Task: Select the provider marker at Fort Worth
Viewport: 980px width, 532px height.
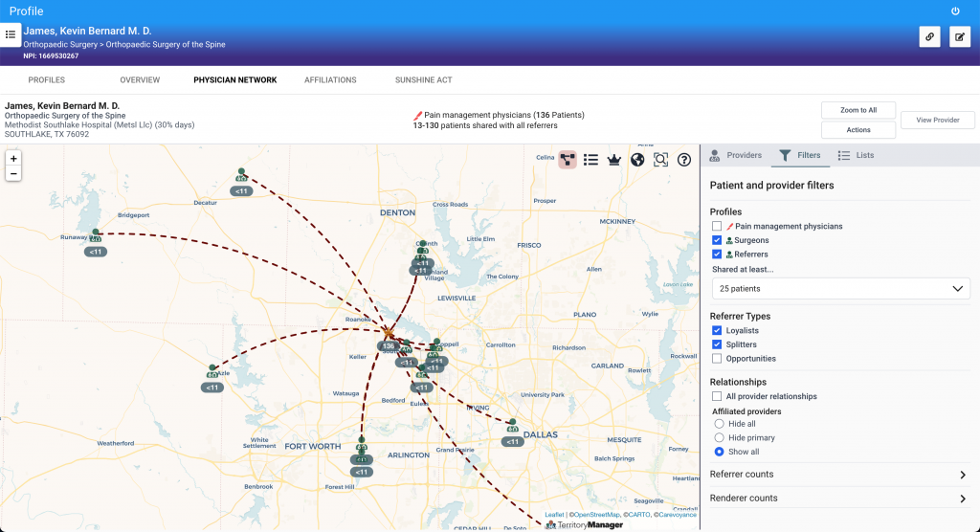Action: [361, 444]
